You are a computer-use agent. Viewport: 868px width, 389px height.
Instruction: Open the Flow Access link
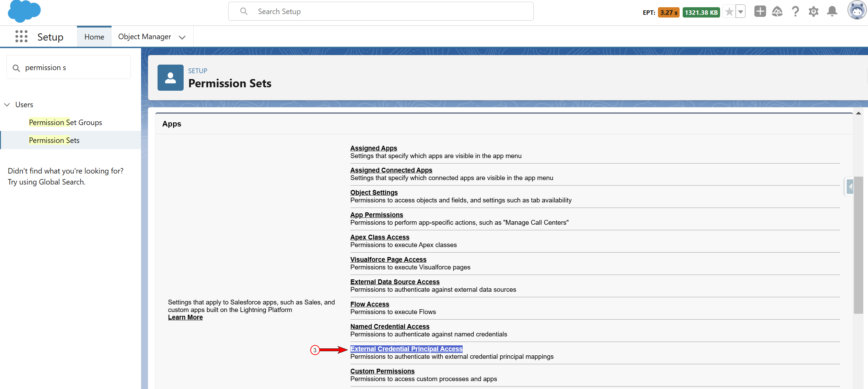click(370, 304)
